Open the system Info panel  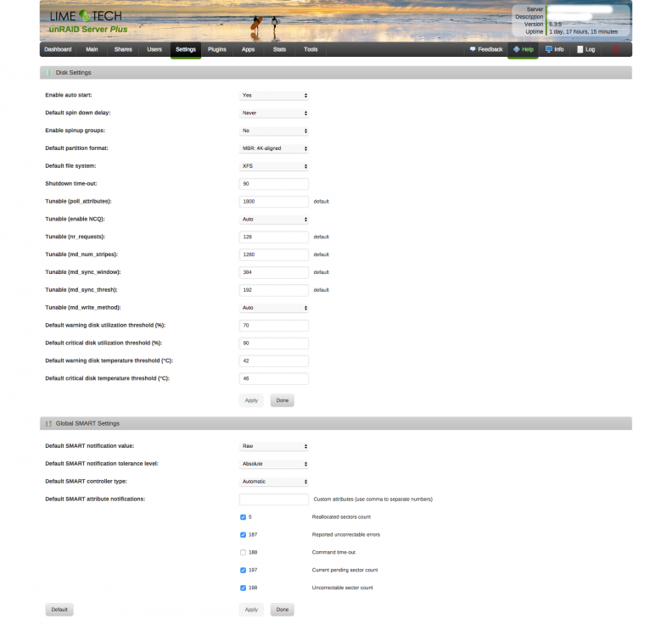pyautogui.click(x=555, y=49)
